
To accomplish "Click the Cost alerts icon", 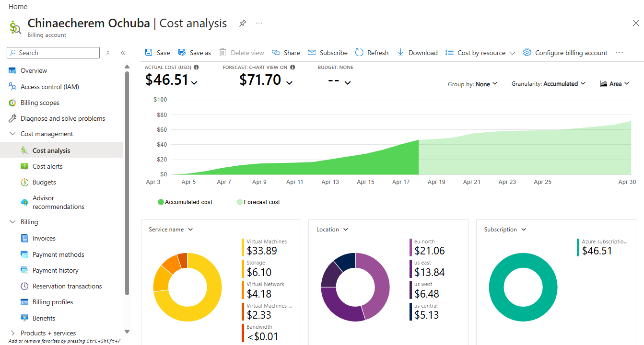I will point(24,166).
